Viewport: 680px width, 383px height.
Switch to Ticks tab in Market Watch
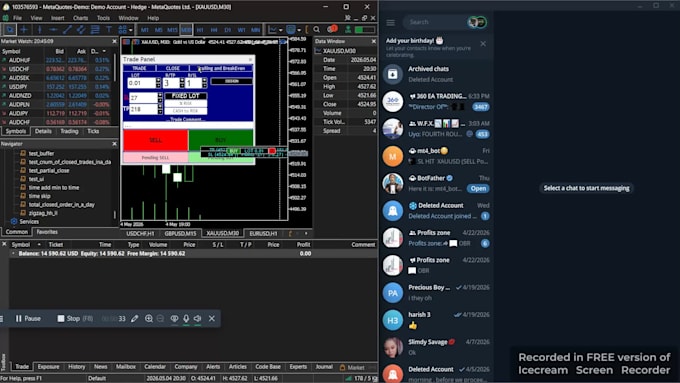(x=93, y=131)
